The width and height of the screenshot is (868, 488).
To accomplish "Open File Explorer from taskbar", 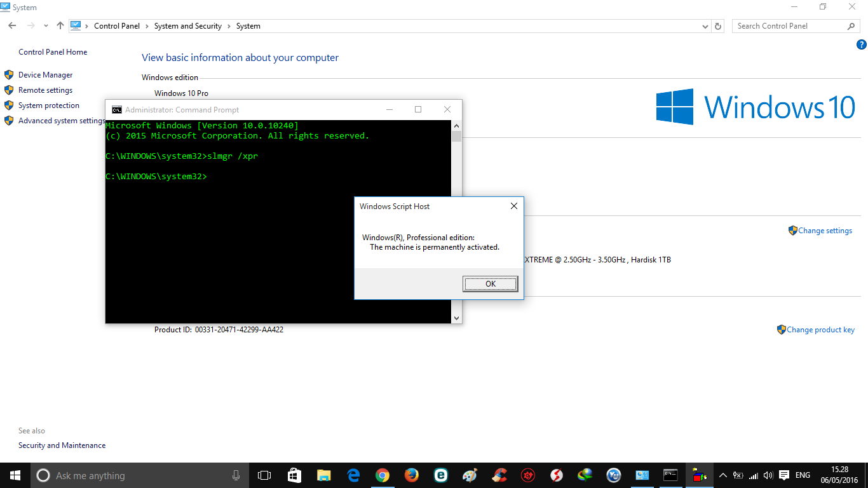I will (x=324, y=475).
